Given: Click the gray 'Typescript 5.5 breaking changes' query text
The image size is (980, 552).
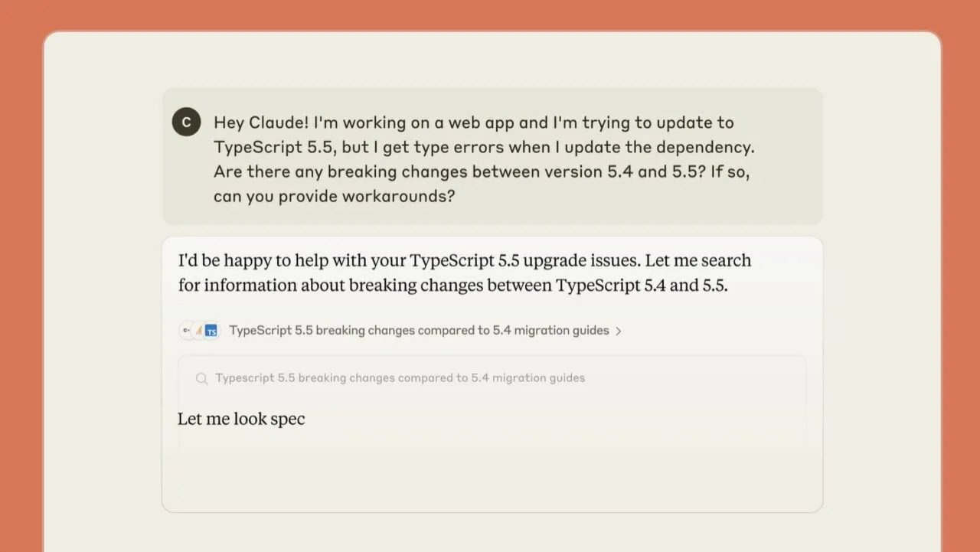Looking at the screenshot, I should pyautogui.click(x=400, y=377).
